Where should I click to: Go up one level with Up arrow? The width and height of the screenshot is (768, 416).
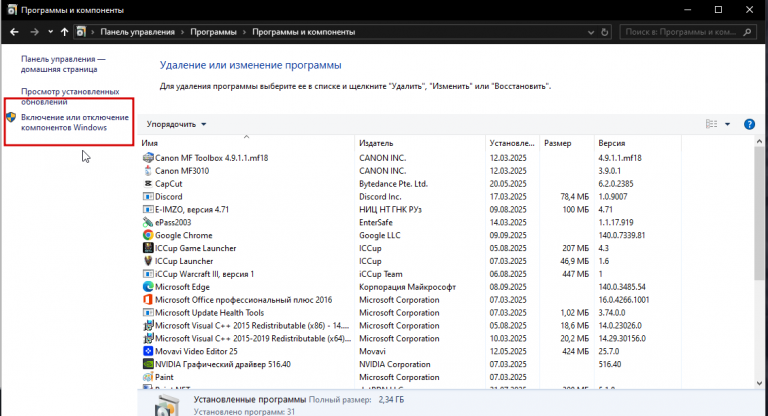(65, 32)
